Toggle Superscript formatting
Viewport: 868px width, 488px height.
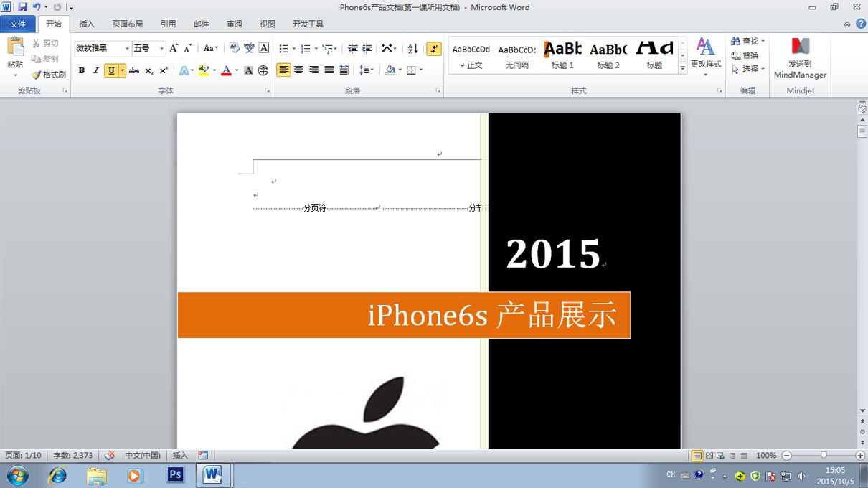(164, 70)
